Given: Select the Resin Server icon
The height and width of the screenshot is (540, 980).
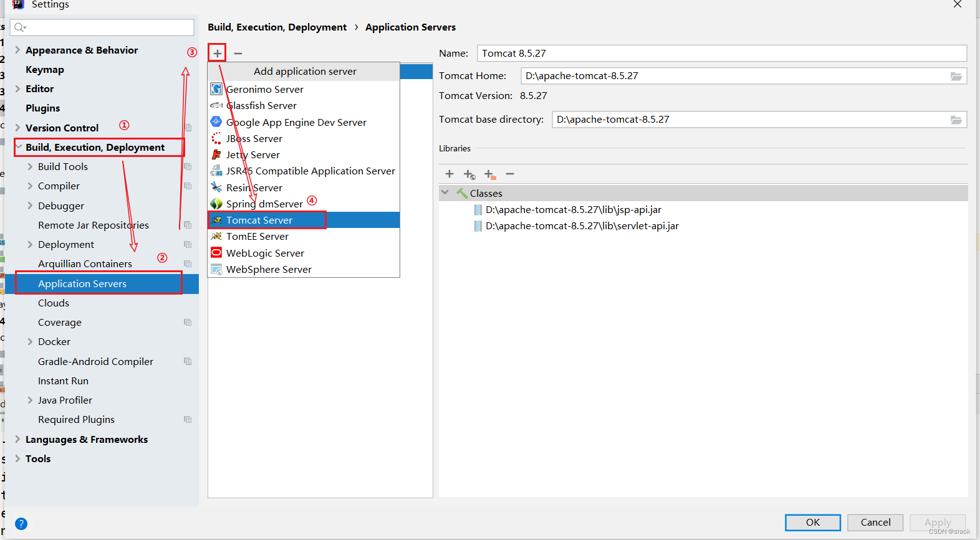Looking at the screenshot, I should pyautogui.click(x=216, y=187).
